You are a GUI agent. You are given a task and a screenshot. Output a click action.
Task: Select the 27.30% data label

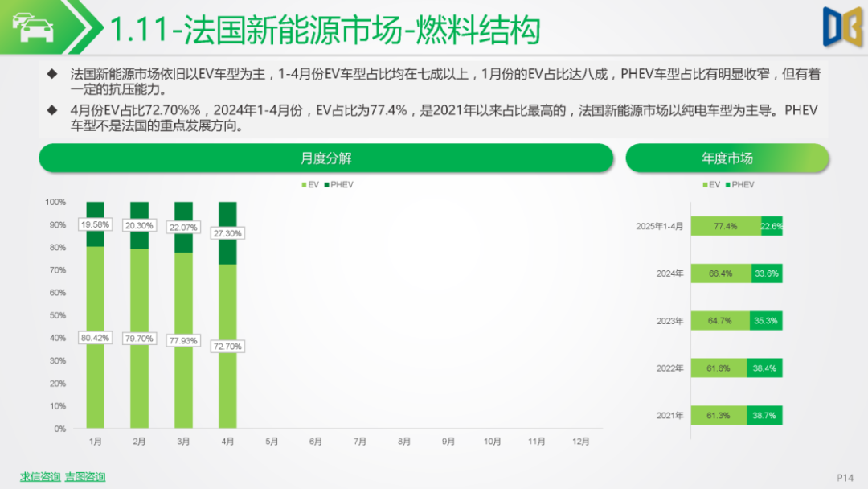click(227, 233)
